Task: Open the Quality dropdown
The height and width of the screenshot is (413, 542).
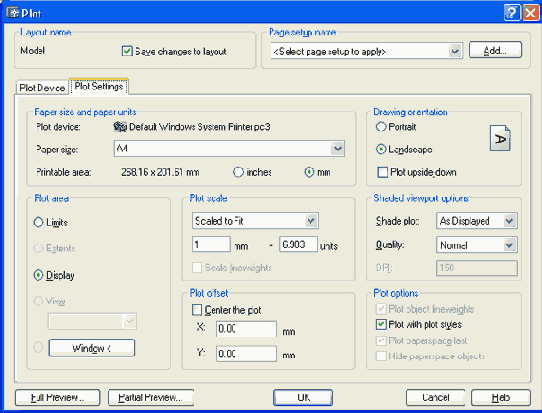Action: [509, 245]
